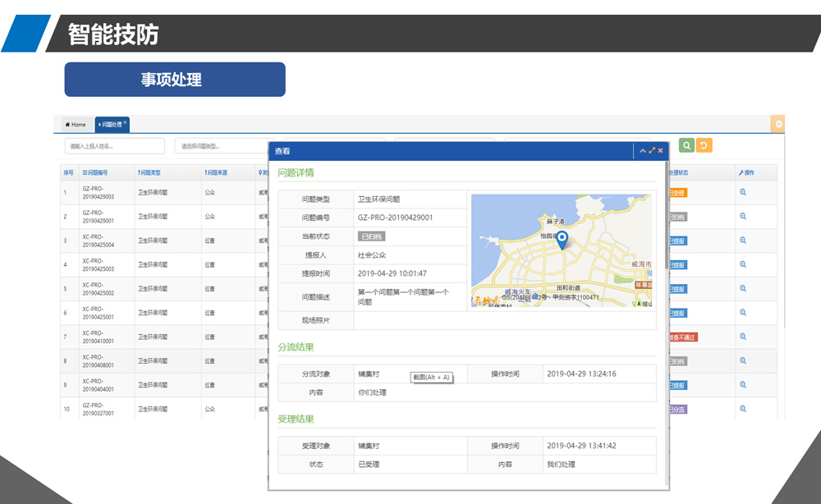View details magnifier for row GZ-PRO-20190429001
This screenshot has height=504, width=821.
click(x=743, y=216)
